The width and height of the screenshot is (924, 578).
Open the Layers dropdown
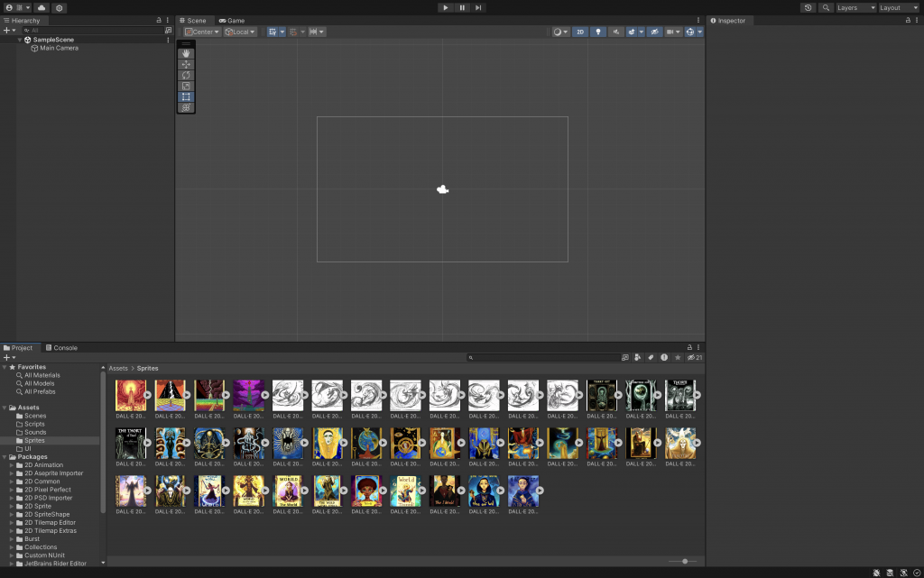click(855, 7)
